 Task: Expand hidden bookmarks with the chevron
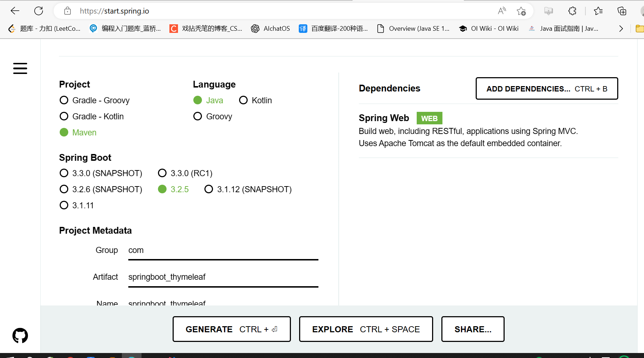click(x=621, y=29)
